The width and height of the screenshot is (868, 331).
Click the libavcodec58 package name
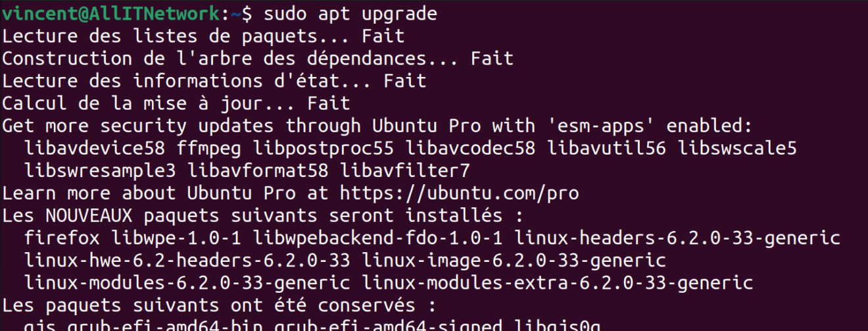coord(470,148)
